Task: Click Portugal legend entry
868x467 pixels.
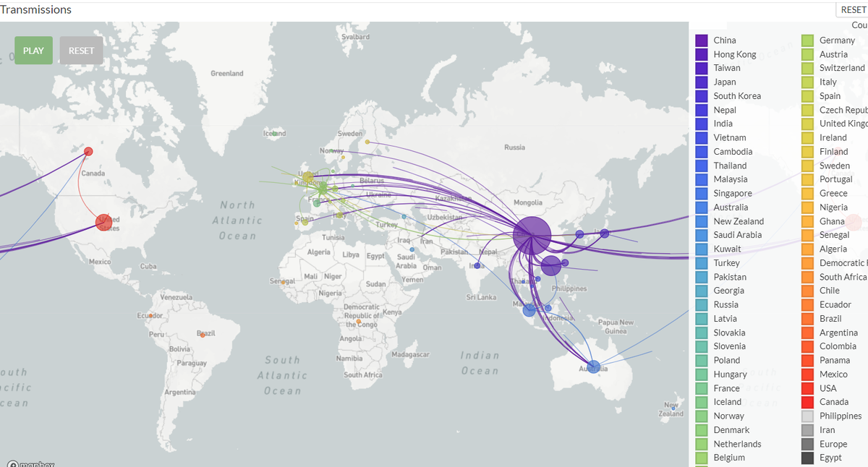Action: click(836, 179)
